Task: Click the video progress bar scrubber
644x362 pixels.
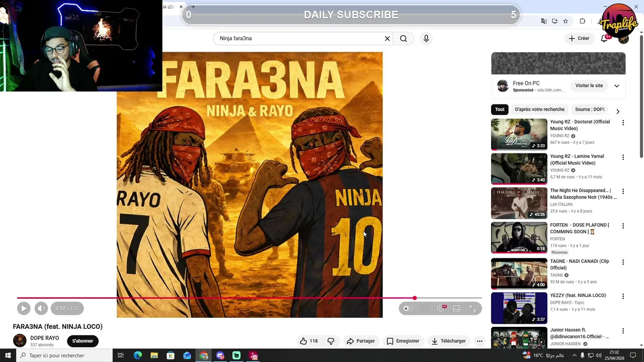Action: point(415,298)
